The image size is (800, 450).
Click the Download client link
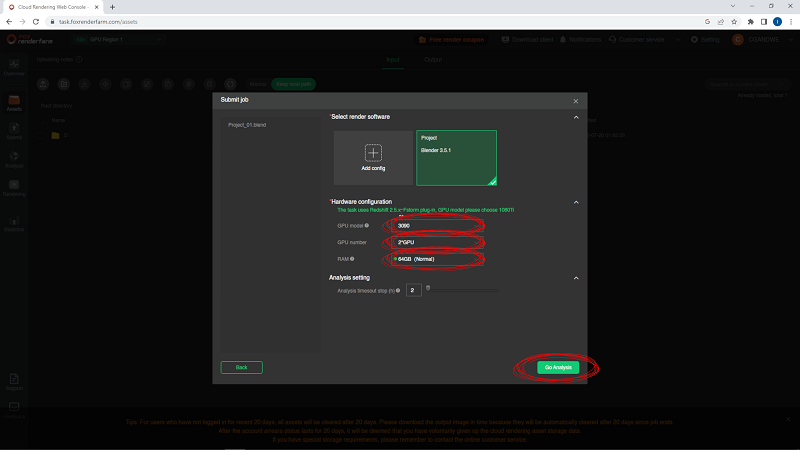pyautogui.click(x=528, y=40)
